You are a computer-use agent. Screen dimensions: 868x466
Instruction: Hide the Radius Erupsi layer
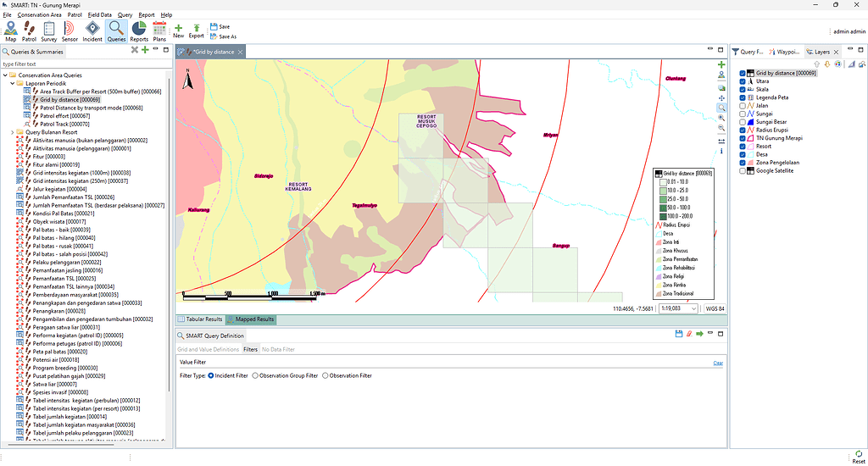[743, 130]
